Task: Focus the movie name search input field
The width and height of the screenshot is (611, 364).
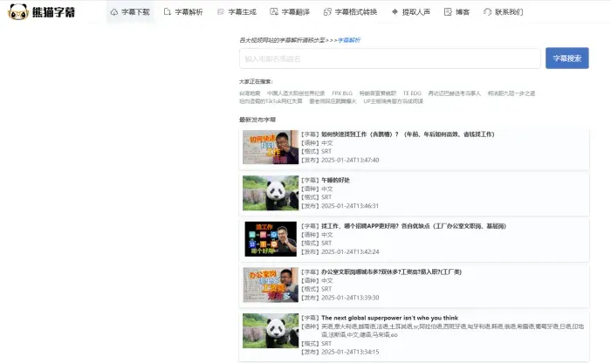Action: click(389, 58)
